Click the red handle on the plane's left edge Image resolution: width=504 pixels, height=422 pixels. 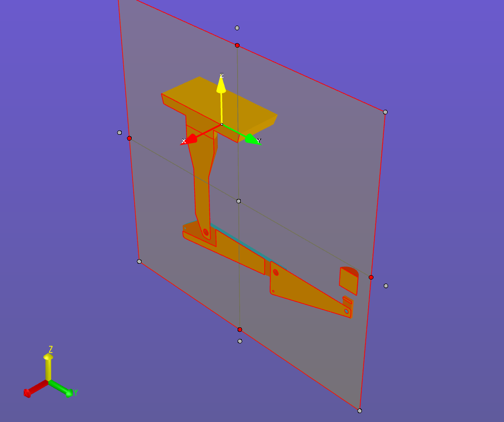[130, 138]
